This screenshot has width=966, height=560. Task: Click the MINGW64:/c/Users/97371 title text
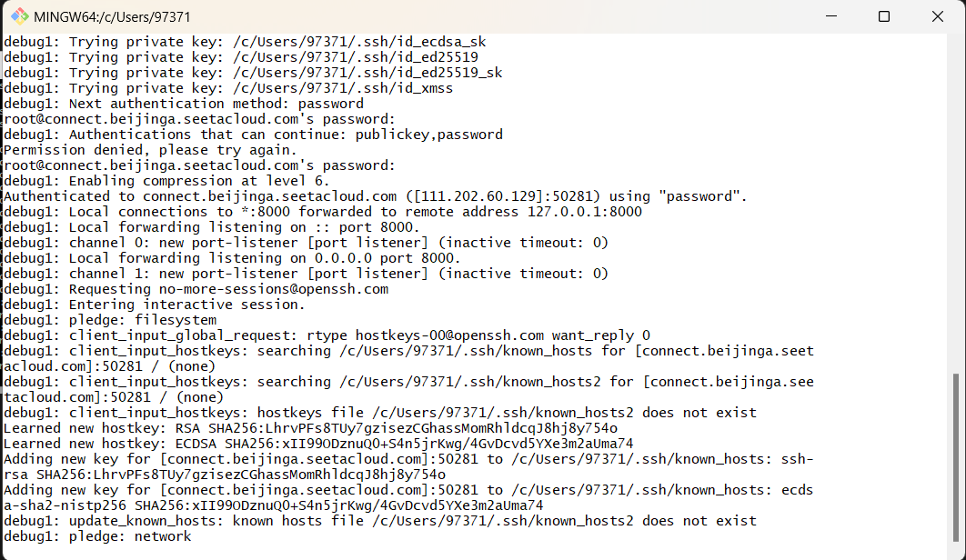click(x=112, y=17)
